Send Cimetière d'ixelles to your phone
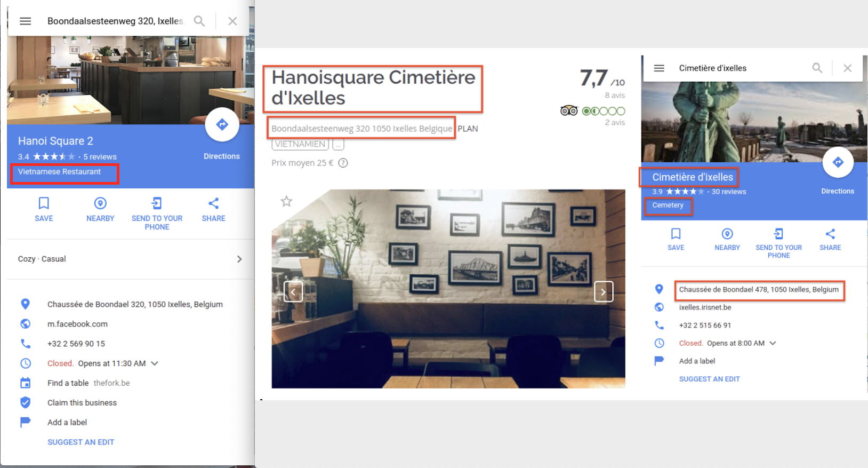This screenshot has width=868, height=468. (778, 243)
